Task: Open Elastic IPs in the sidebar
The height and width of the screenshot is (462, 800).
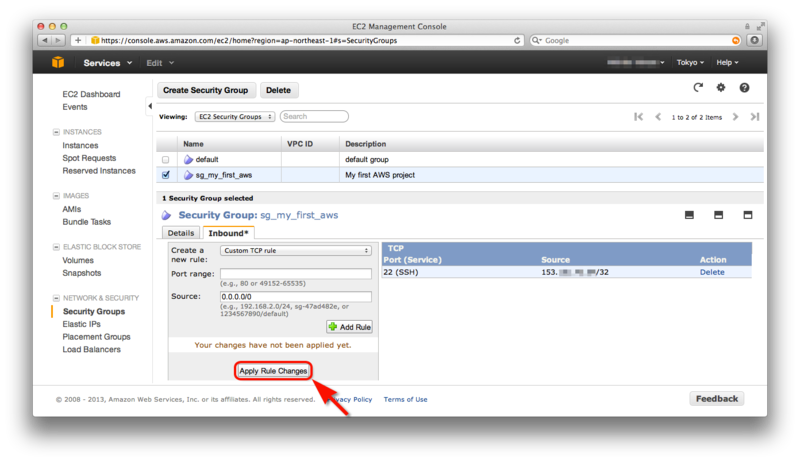Action: [x=82, y=324]
